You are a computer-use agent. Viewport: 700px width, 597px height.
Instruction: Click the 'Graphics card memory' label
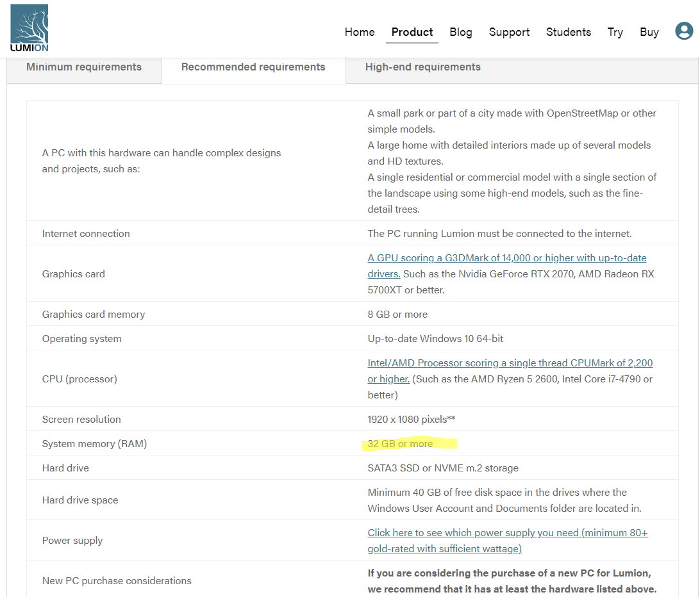click(94, 314)
